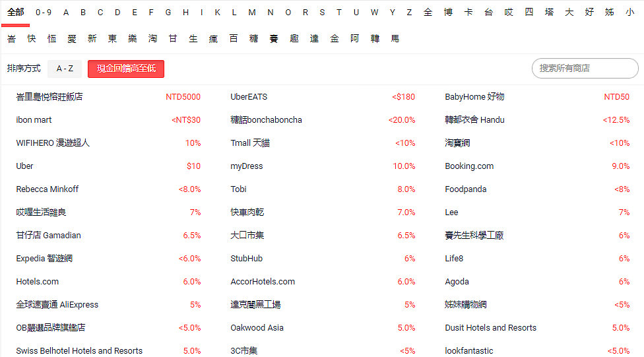Click 9.0% cashback for Booking.com
Screen dimensions: 644x357
[621, 166]
